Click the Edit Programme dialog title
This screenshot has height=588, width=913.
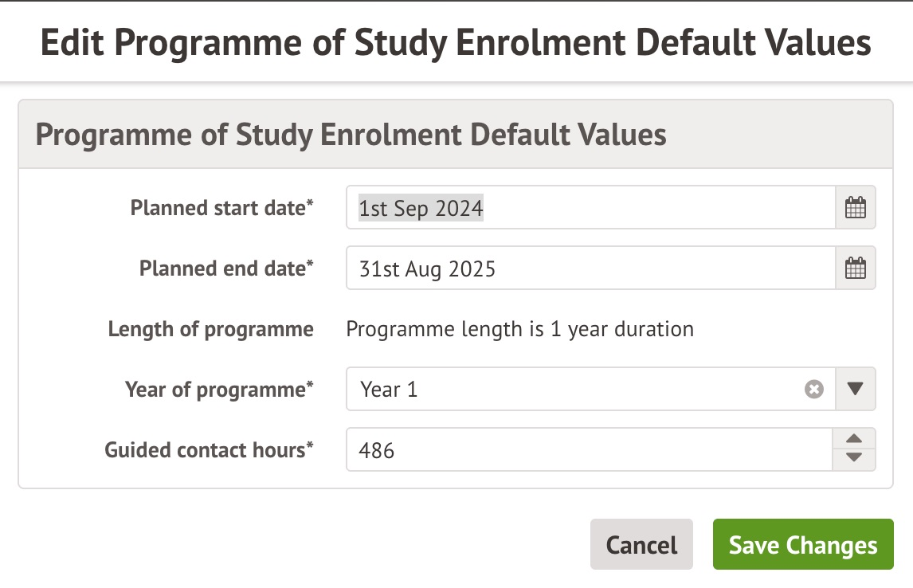point(456,42)
